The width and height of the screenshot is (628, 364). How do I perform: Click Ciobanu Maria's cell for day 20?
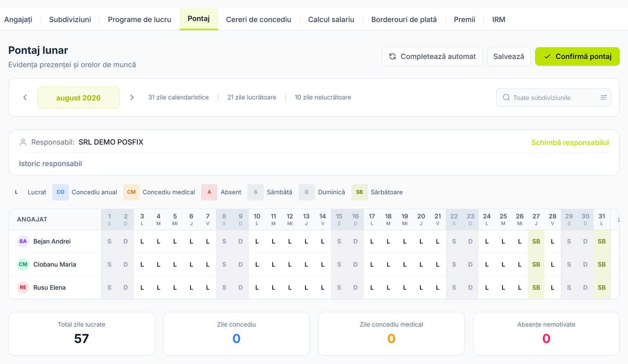pyautogui.click(x=421, y=264)
